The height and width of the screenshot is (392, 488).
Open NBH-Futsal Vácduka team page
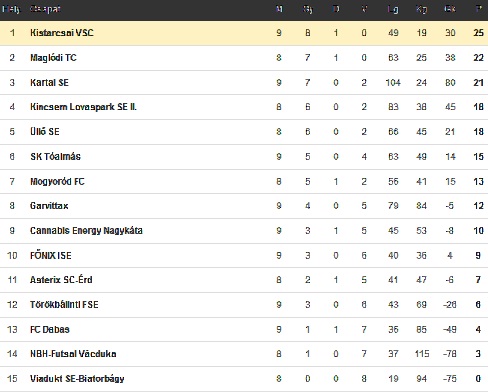point(73,354)
